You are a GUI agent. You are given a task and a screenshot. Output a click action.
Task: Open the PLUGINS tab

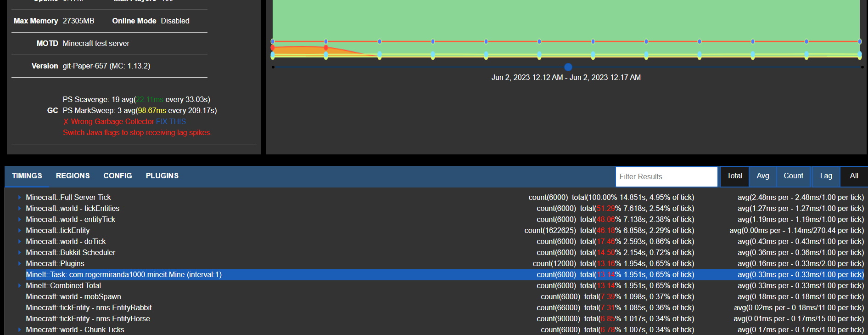[162, 176]
